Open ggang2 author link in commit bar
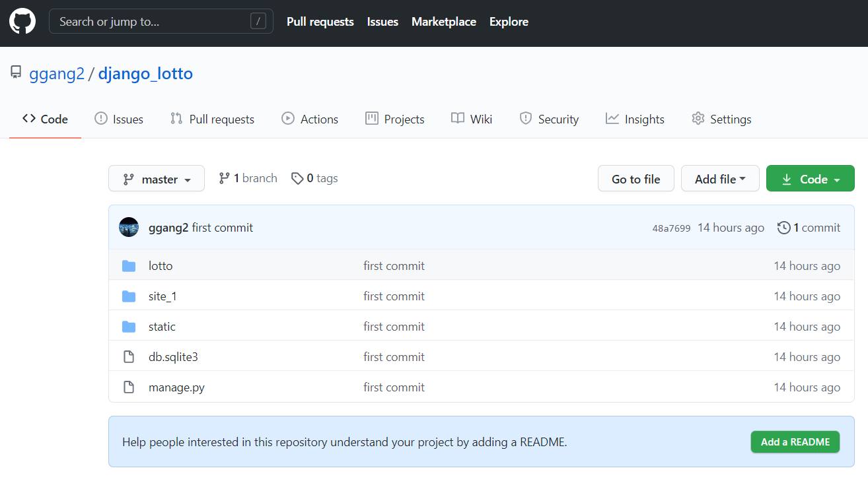 tap(168, 228)
